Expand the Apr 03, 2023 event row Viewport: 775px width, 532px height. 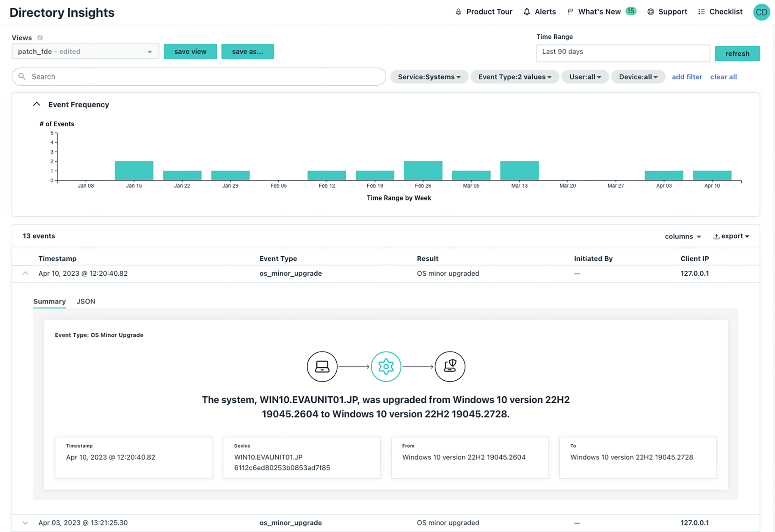(x=25, y=523)
